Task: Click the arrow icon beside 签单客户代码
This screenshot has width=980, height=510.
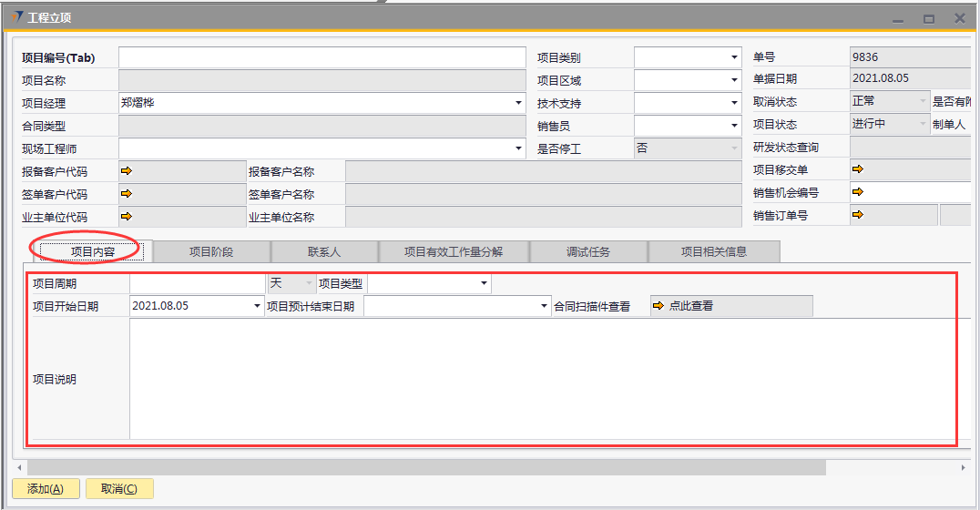Action: coord(127,193)
